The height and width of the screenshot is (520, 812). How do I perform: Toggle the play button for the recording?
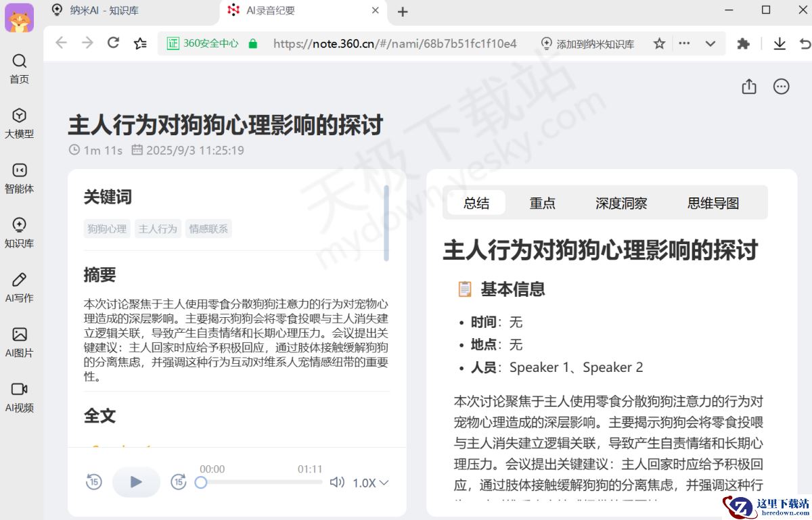[x=135, y=481]
